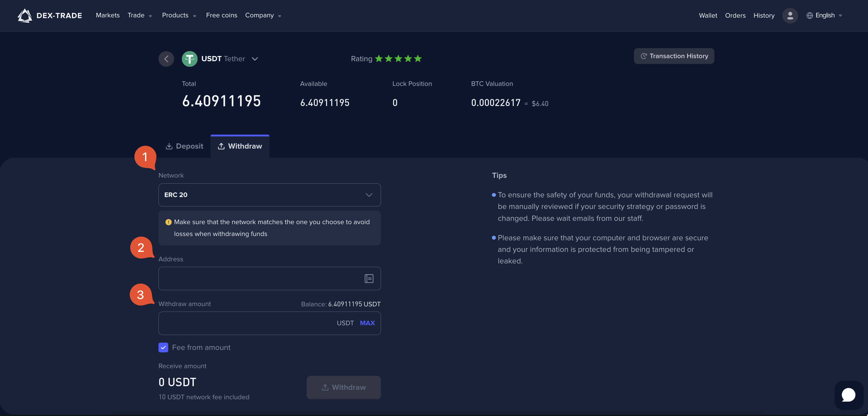Click the yellow warning info icon
This screenshot has height=416, width=868.
pyautogui.click(x=169, y=222)
